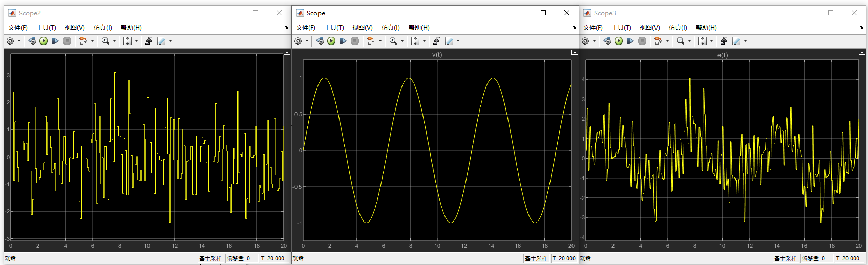Select zoom tool in Scope window toolbar
Viewport: 868px width, 265px height.
pyautogui.click(x=393, y=41)
